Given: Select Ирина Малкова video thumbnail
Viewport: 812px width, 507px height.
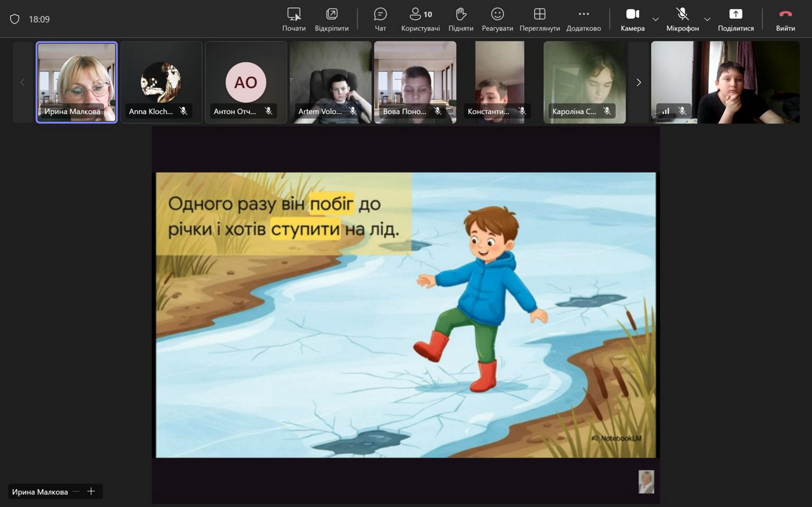Looking at the screenshot, I should pyautogui.click(x=77, y=82).
